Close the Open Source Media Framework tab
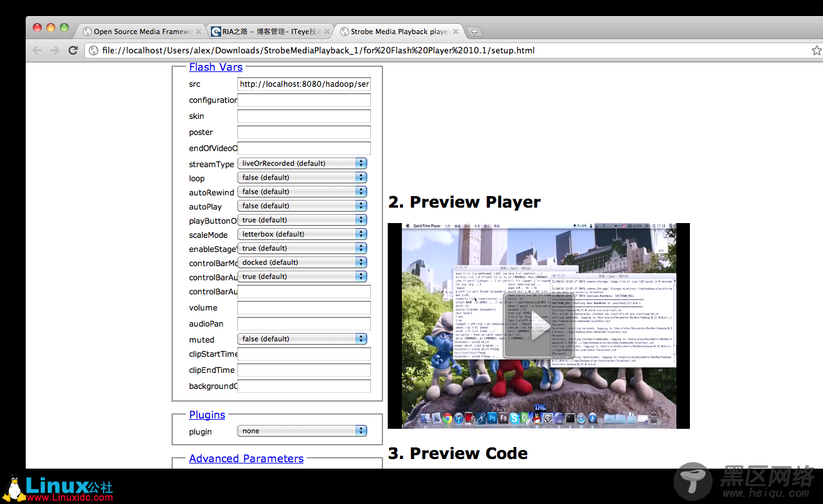This screenshot has height=504, width=823. click(x=199, y=32)
